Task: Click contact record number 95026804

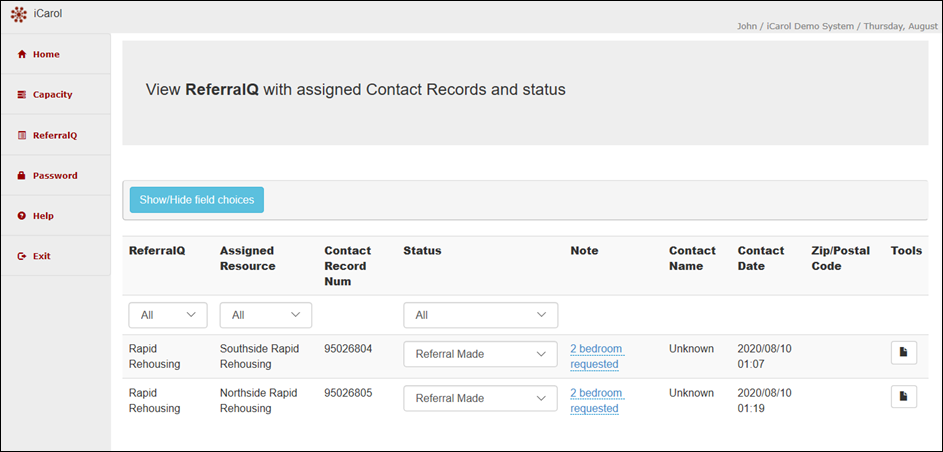Action: coord(348,349)
